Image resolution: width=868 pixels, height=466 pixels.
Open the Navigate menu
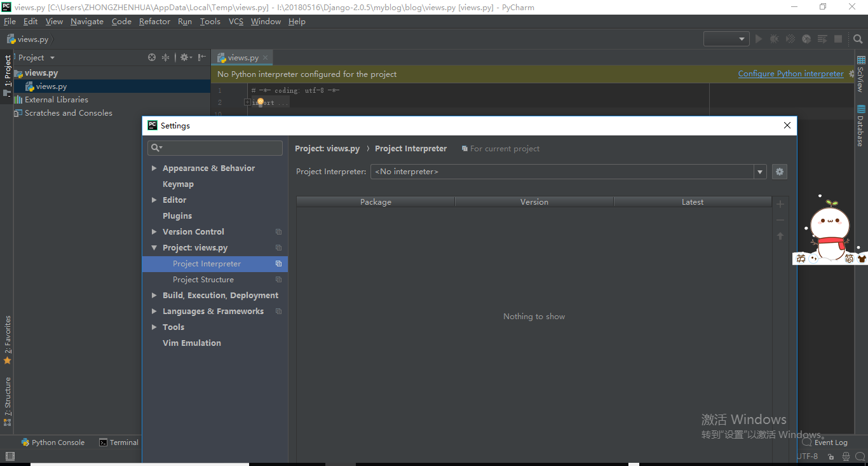coord(87,22)
